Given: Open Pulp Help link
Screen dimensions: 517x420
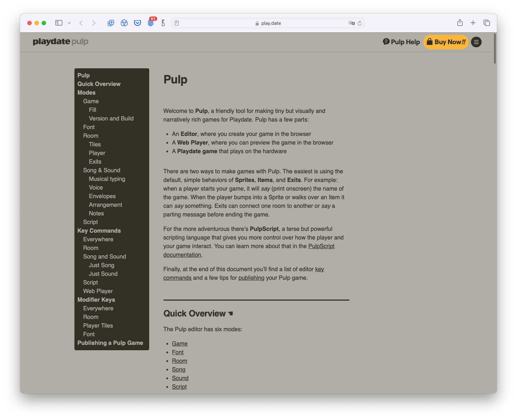Looking at the screenshot, I should (x=401, y=42).
